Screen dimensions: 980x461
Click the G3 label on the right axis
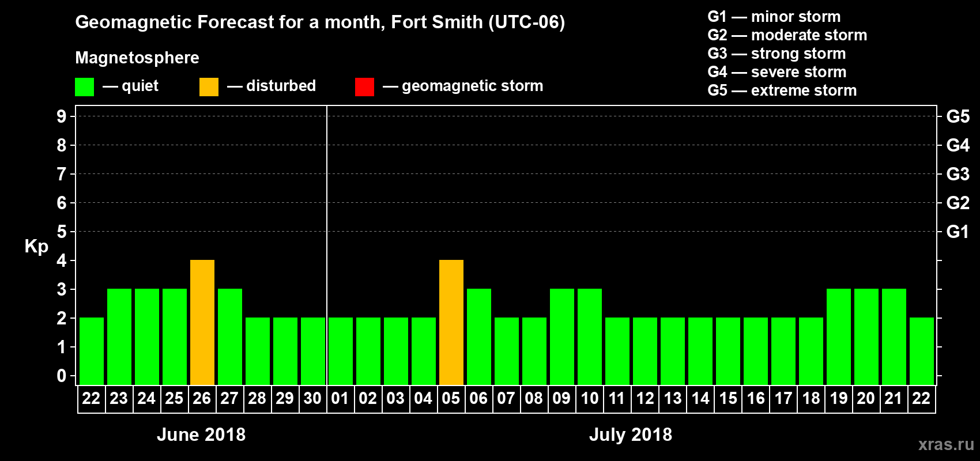[x=958, y=174]
